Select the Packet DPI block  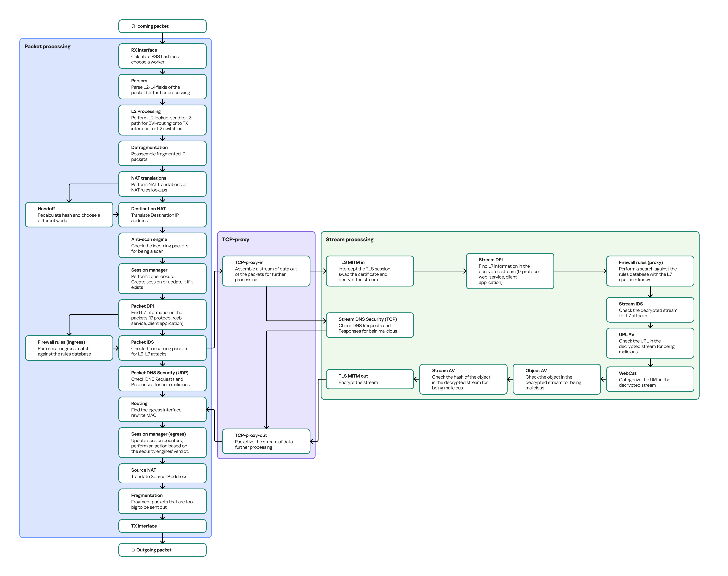pyautogui.click(x=162, y=315)
